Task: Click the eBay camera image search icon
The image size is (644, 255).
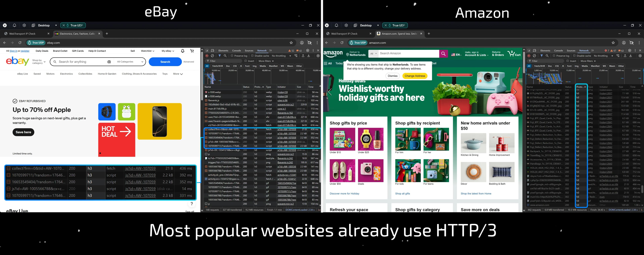Action: (109, 62)
